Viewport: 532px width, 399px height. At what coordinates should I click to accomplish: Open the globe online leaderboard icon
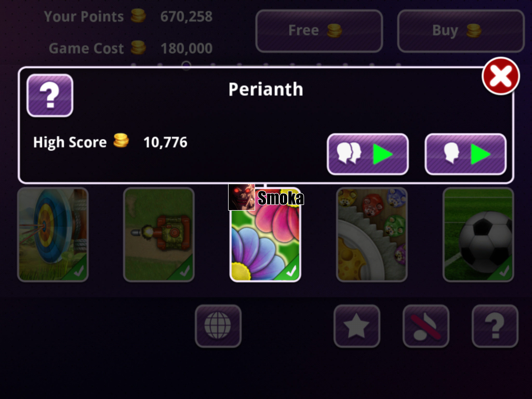pyautogui.click(x=218, y=326)
